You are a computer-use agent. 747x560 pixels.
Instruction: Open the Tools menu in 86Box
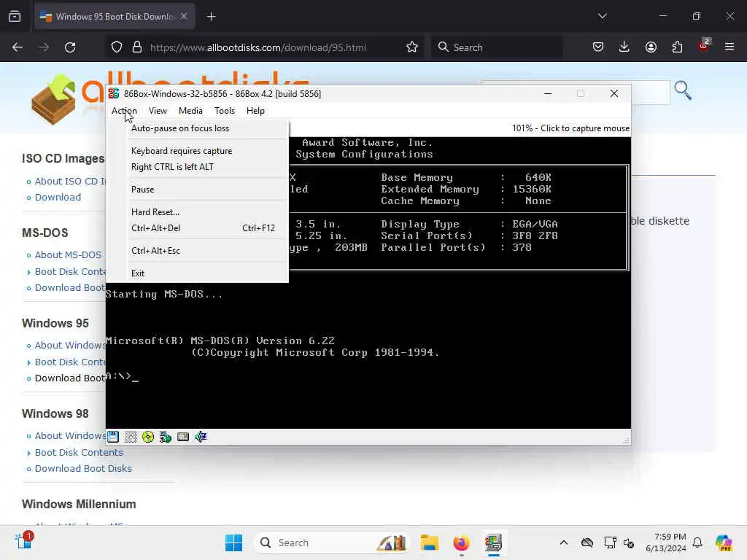pyautogui.click(x=225, y=111)
